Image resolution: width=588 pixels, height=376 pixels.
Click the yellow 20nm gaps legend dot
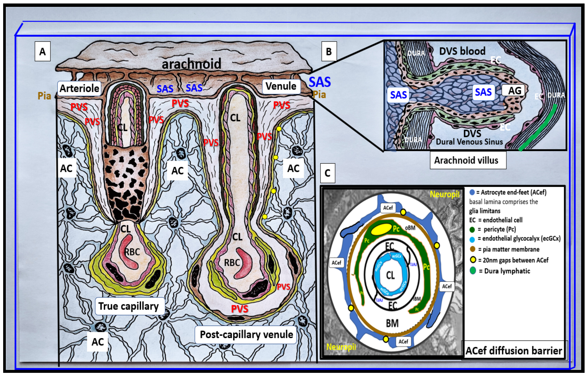(x=473, y=260)
